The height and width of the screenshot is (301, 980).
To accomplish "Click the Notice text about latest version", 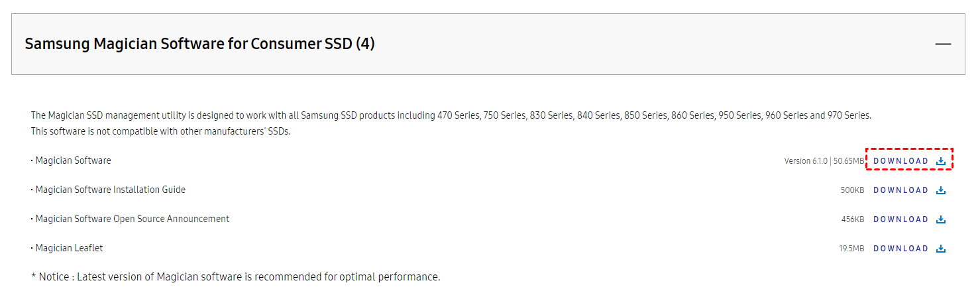I will click(235, 276).
